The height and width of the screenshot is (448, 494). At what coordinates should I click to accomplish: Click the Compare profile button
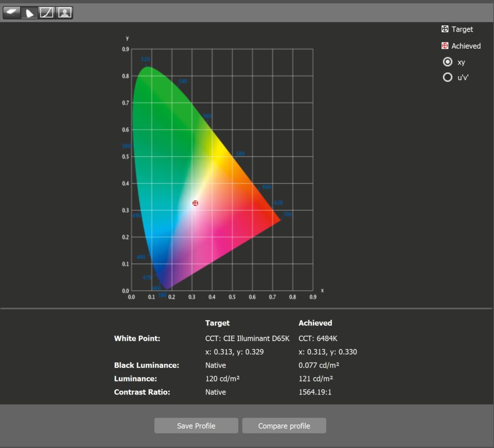(284, 426)
